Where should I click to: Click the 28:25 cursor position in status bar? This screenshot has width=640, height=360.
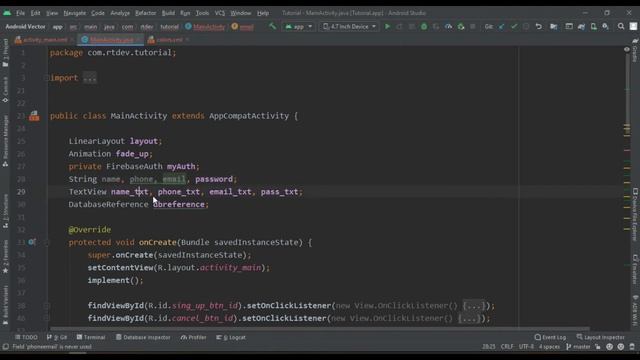[x=488, y=347]
